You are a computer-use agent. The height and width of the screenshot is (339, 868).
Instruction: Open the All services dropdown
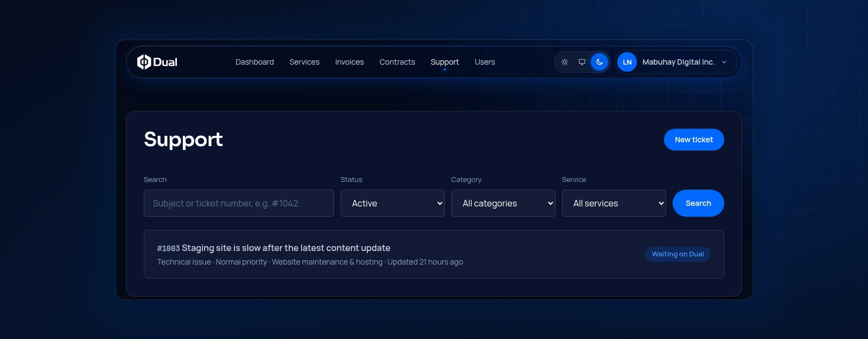click(x=614, y=203)
